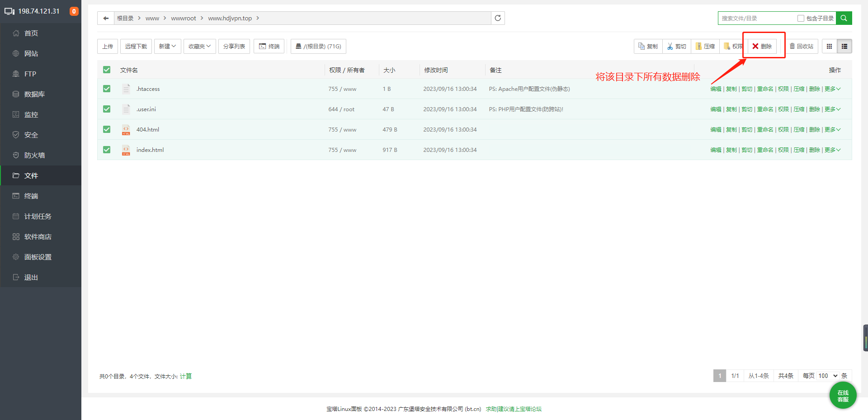
Task: Click 删除 for .htaccess row
Action: coord(814,89)
